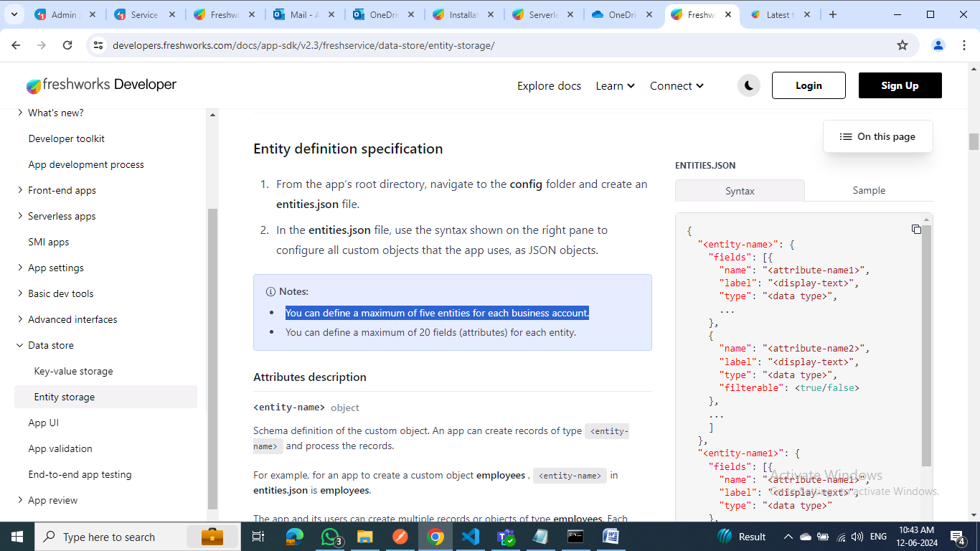This screenshot has width=980, height=551.
Task: Copy code using the copy icon
Action: point(916,229)
